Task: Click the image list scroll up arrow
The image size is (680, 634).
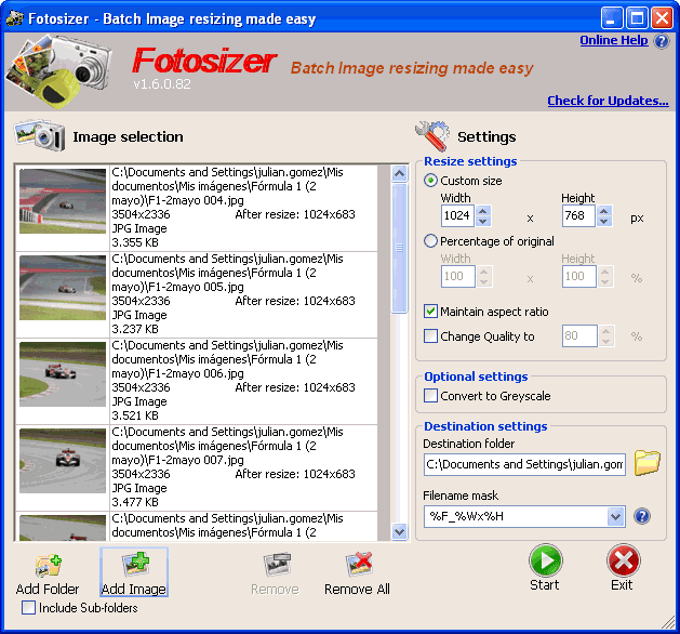Action: pyautogui.click(x=399, y=174)
